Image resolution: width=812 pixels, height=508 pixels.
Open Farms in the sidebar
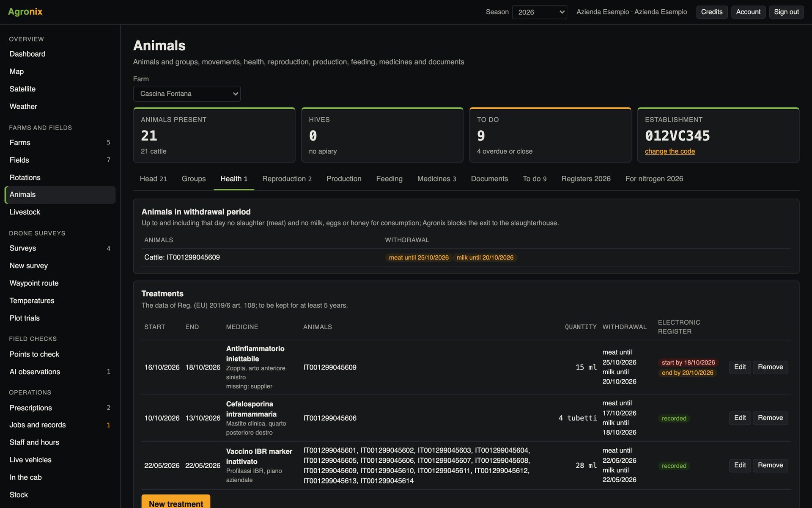60,143
